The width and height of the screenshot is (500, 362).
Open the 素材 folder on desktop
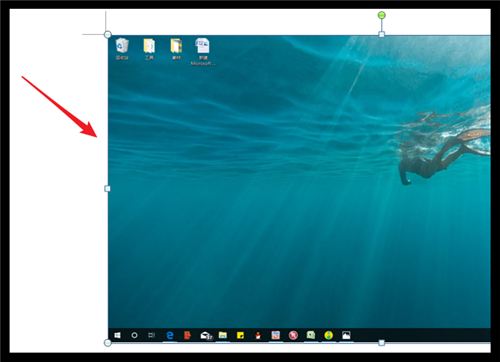[176, 48]
